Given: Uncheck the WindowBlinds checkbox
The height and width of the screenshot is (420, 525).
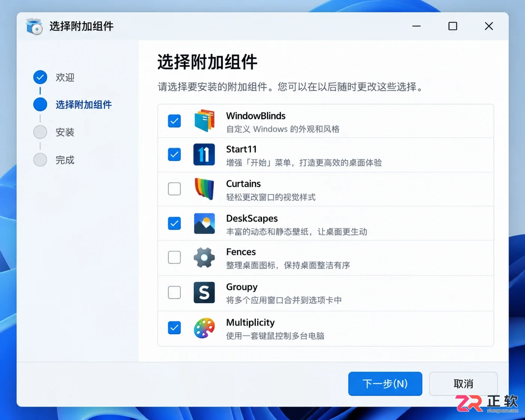Looking at the screenshot, I should [x=174, y=121].
